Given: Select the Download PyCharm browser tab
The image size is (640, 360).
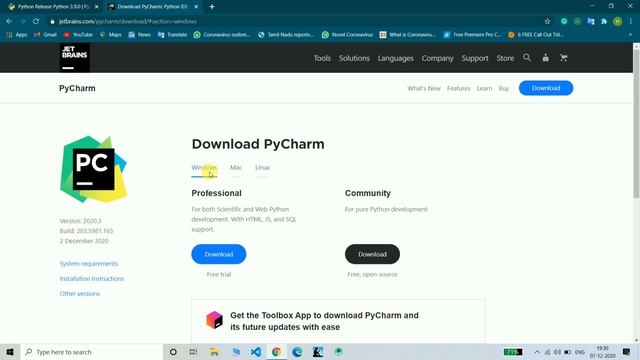Looking at the screenshot, I should pyautogui.click(x=153, y=7).
